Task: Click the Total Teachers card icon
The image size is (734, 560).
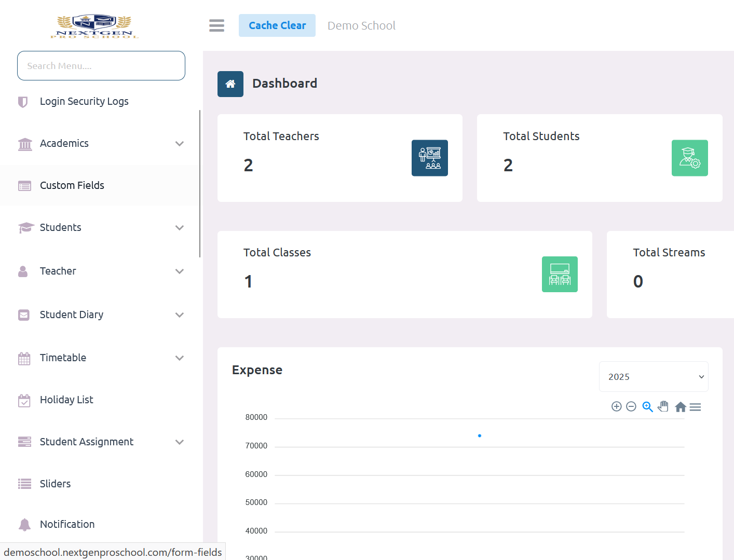Action: [x=429, y=158]
